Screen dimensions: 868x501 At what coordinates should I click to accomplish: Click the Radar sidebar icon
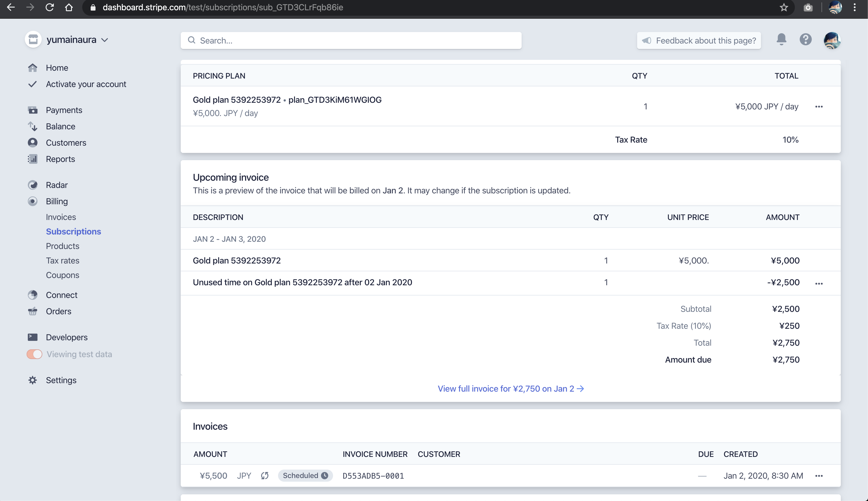click(x=33, y=185)
